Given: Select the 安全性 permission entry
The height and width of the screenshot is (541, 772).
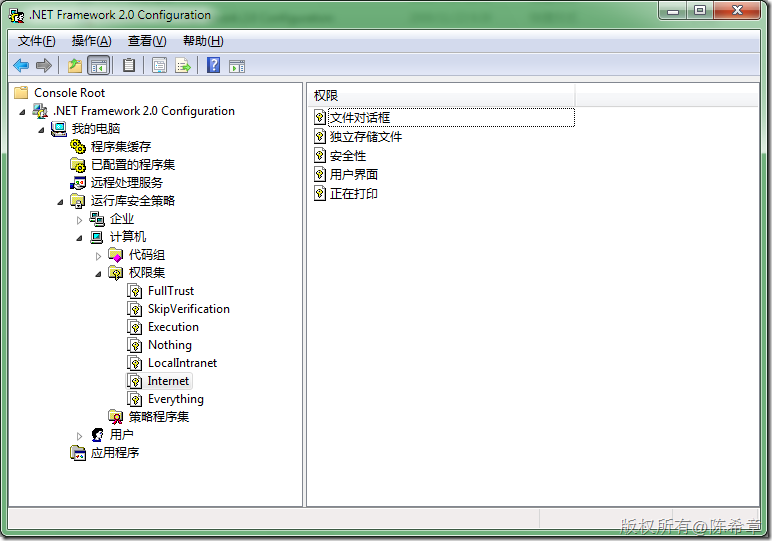Looking at the screenshot, I should 348,156.
